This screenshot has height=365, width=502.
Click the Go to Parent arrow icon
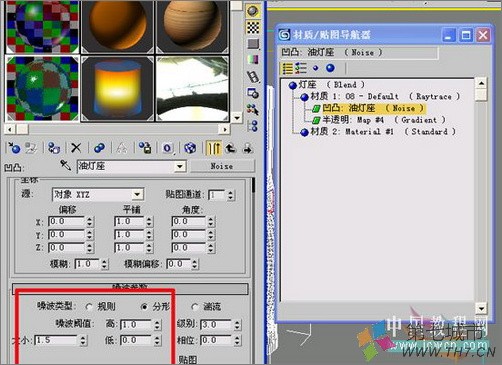point(231,148)
